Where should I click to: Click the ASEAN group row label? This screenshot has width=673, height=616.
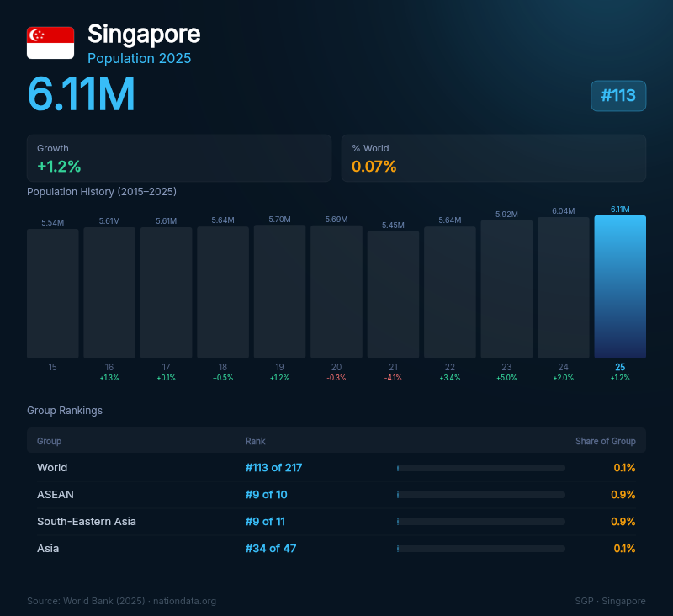point(56,495)
